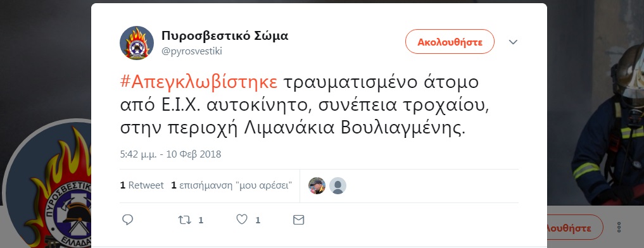644x248 pixels.
Task: Open the #Απεγκλωβίστηκε hashtag
Action: tap(199, 82)
